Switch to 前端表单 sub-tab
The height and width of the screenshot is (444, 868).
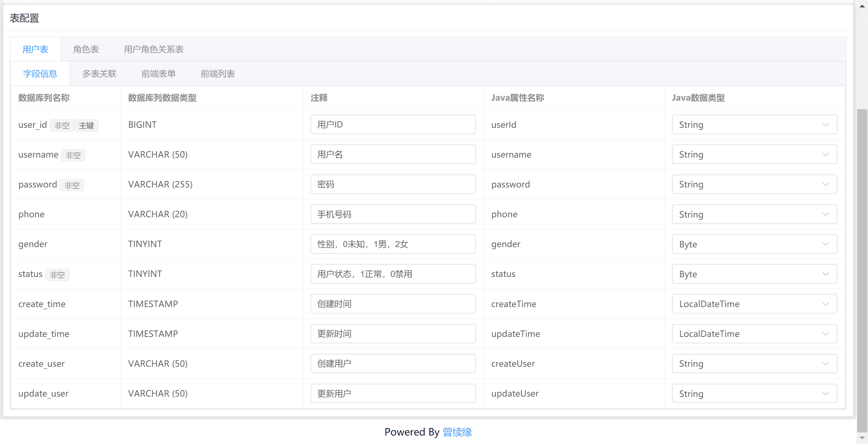pyautogui.click(x=158, y=74)
